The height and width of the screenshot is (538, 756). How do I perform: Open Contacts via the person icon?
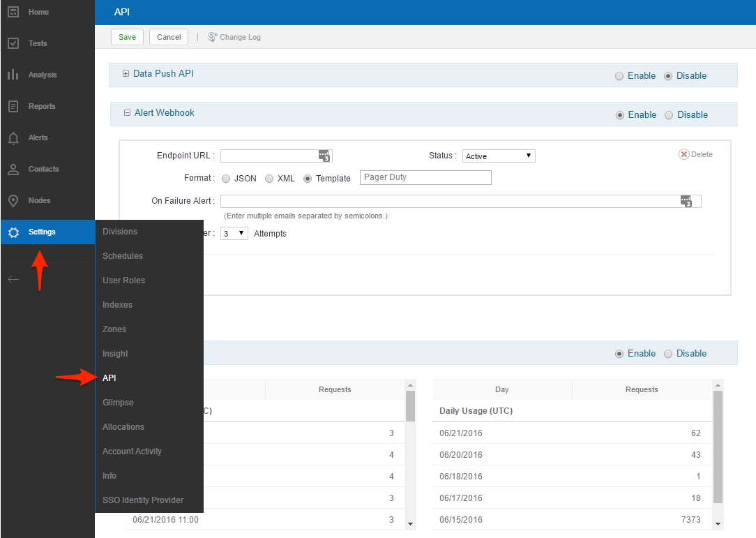(13, 170)
